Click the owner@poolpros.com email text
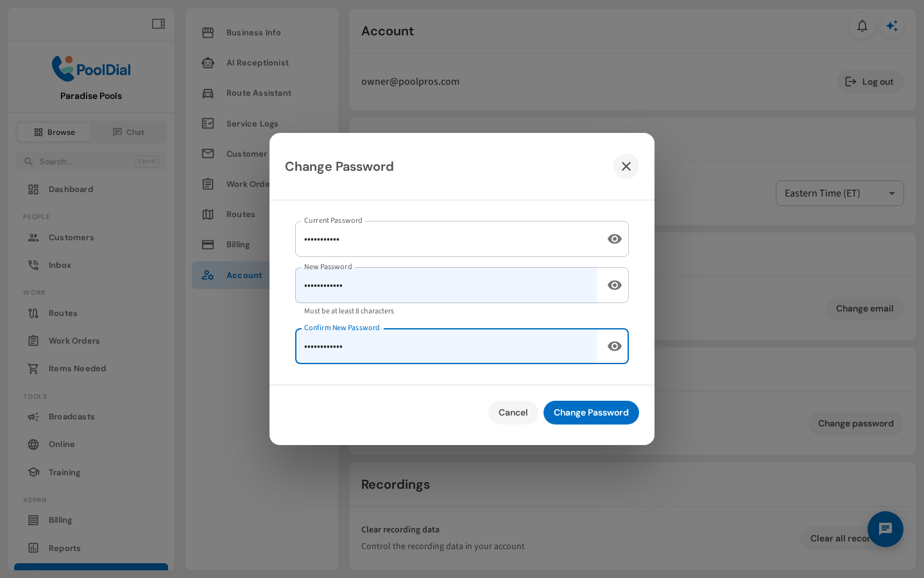The width and height of the screenshot is (924, 578). (410, 82)
